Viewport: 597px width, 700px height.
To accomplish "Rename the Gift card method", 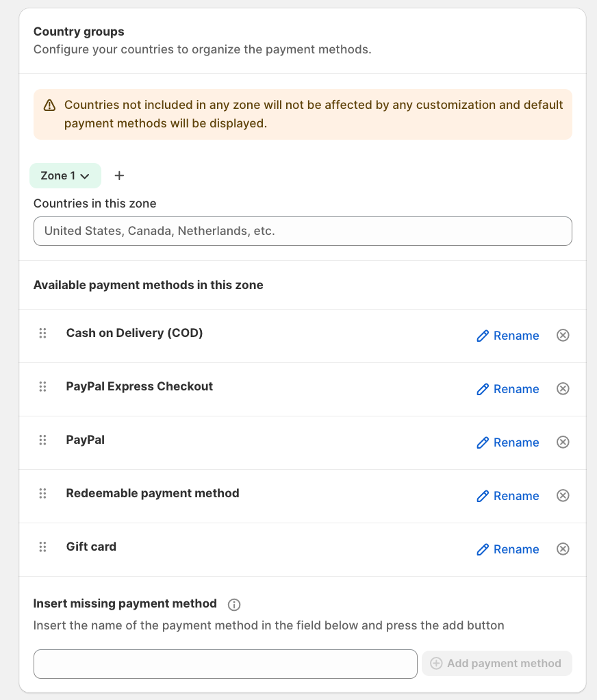I will 508,549.
